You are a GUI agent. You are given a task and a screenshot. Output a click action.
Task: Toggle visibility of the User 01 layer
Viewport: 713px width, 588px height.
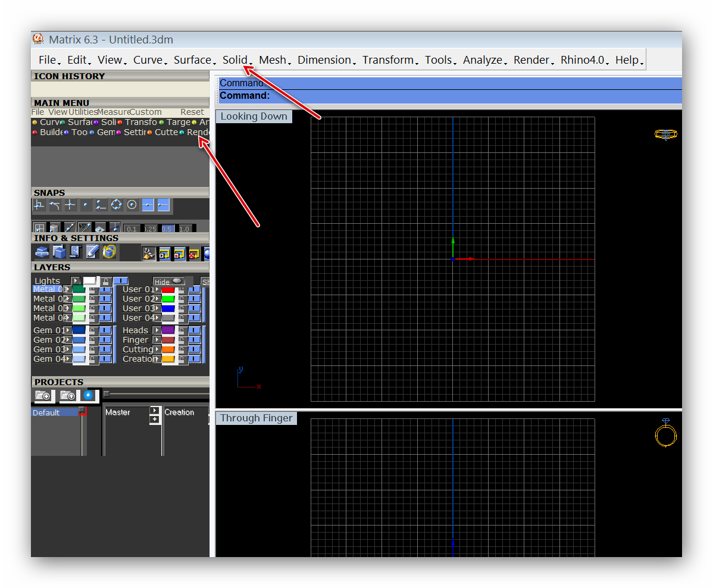tap(195, 289)
